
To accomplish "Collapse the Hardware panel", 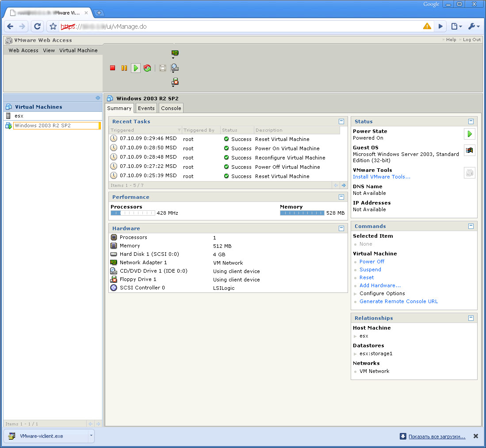I will pos(341,228).
